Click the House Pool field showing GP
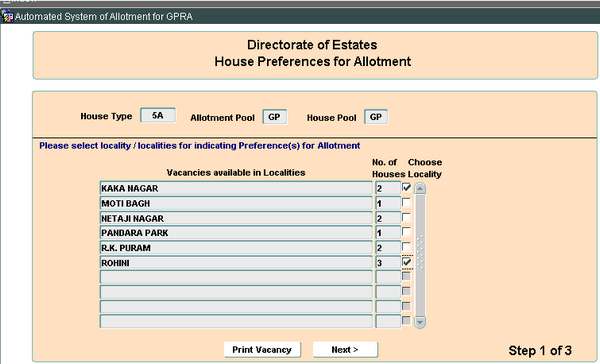Screen dimensions: 600x364 [x=376, y=117]
